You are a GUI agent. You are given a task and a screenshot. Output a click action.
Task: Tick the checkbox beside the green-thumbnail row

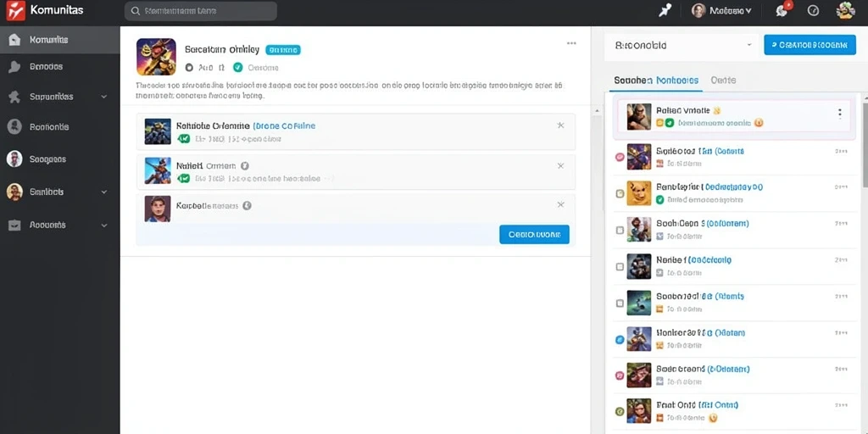[620, 303]
